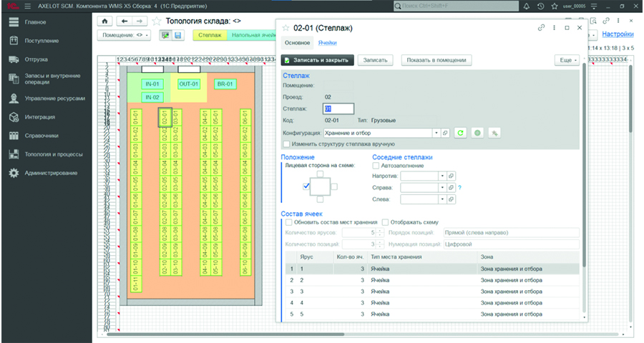Screen dimensions: 644x343
Task: Open the three-dot menu of rack dialog
Action: 554,27
